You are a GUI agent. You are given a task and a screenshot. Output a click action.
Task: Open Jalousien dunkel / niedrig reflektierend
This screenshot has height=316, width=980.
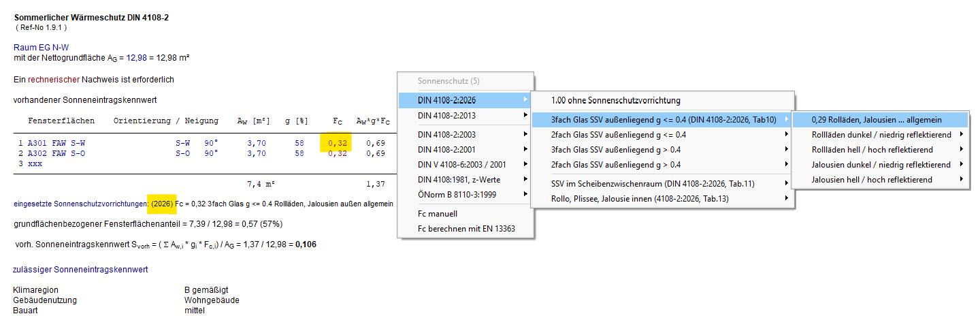(881, 164)
